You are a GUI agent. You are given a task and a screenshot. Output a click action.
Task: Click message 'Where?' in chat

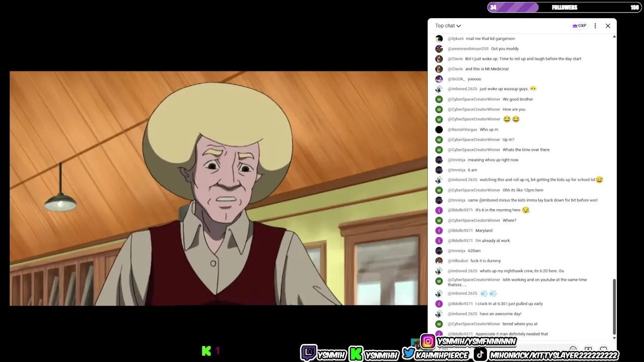click(509, 220)
